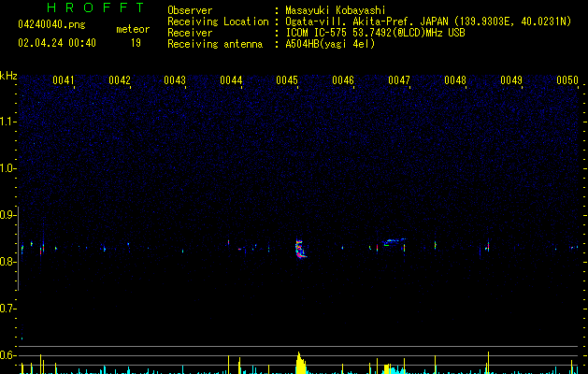Click the Observer label
The width and height of the screenshot is (588, 374).
[190, 10]
